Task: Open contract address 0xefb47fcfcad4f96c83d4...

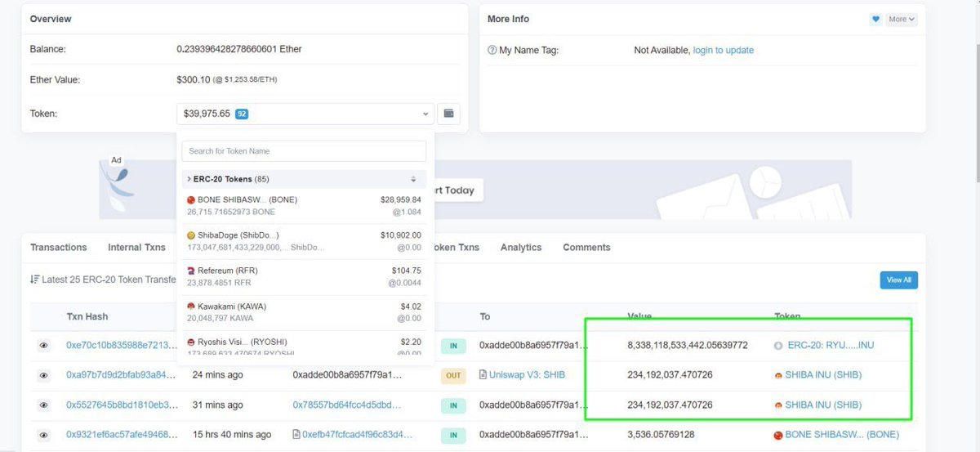Action: [x=357, y=434]
